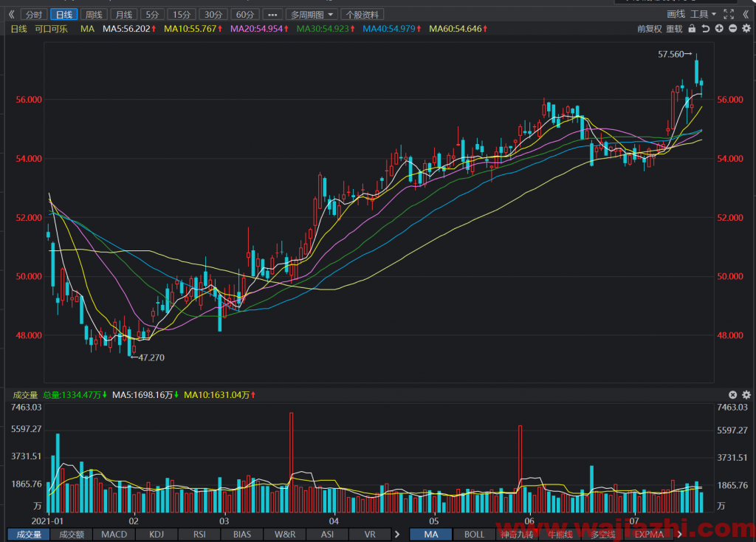Open main chart settings gear

(746, 29)
